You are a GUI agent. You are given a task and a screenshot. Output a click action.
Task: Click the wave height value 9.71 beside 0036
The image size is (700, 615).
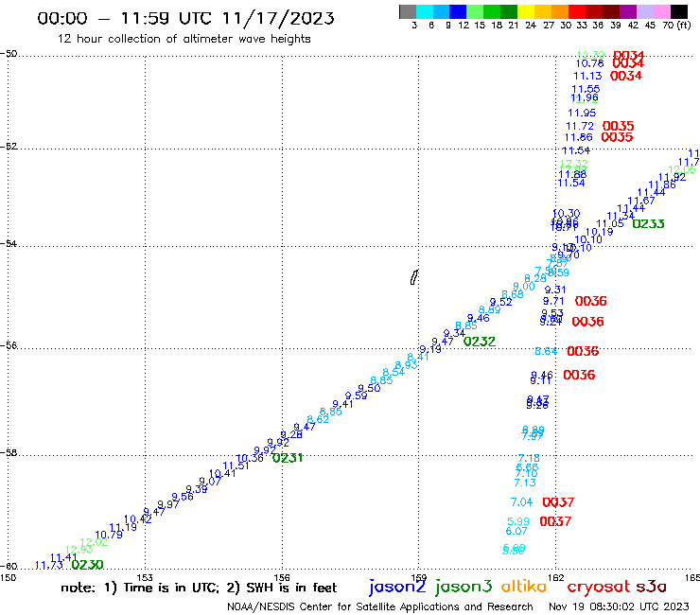point(553,302)
